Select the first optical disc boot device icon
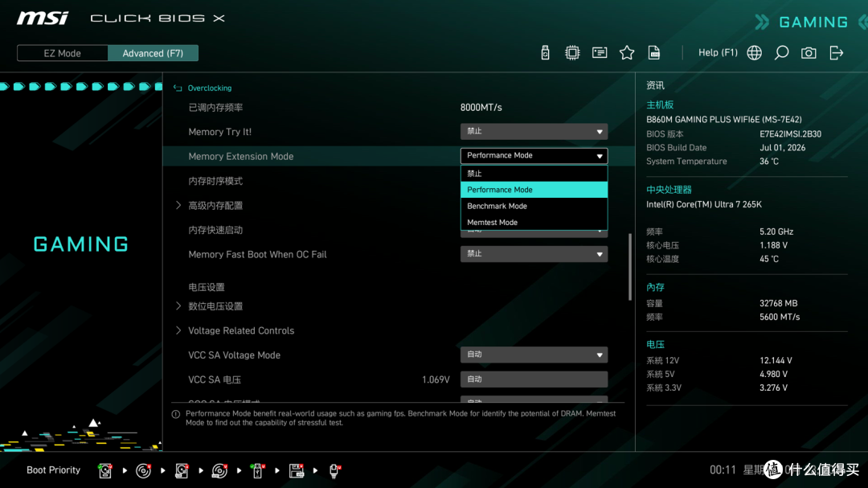 (143, 470)
